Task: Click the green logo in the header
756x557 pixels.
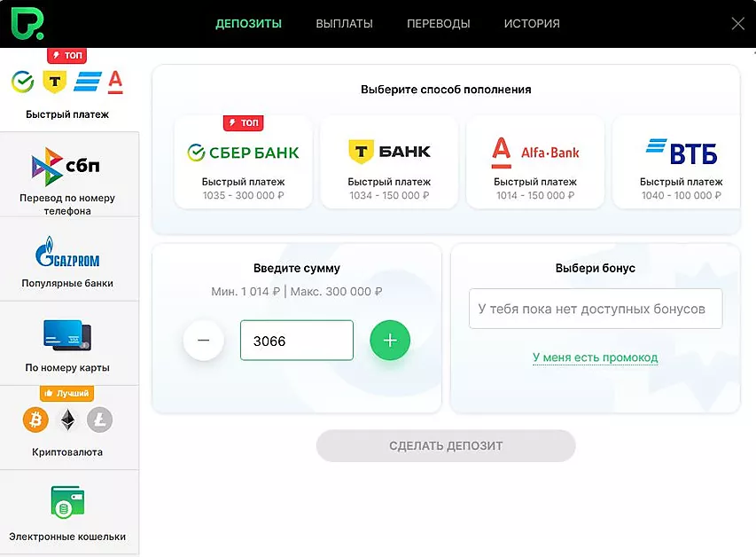Action: pos(27,23)
